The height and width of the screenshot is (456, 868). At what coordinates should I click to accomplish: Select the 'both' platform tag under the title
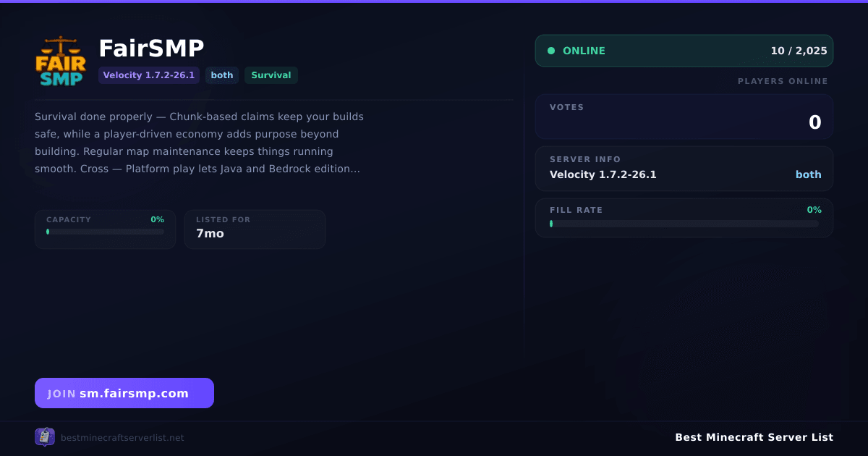tap(222, 75)
